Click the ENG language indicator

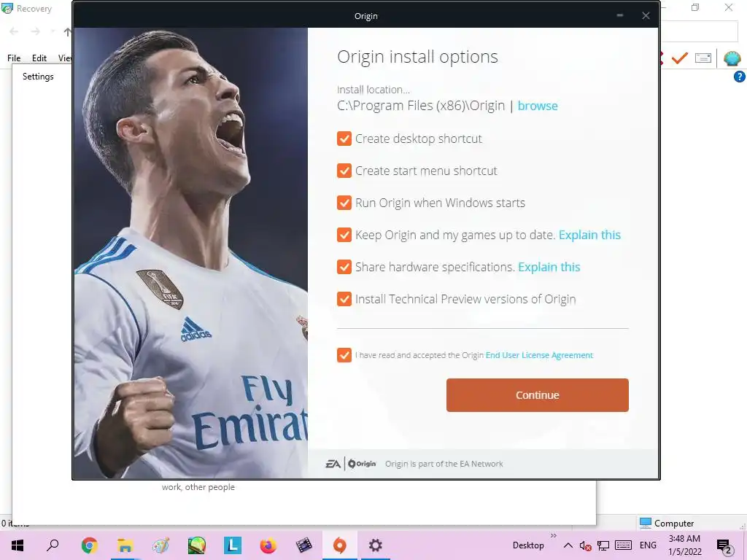[648, 545]
